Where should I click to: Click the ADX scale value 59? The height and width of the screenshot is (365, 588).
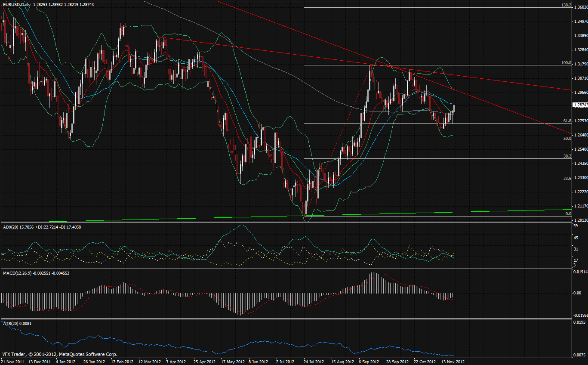tap(575, 226)
